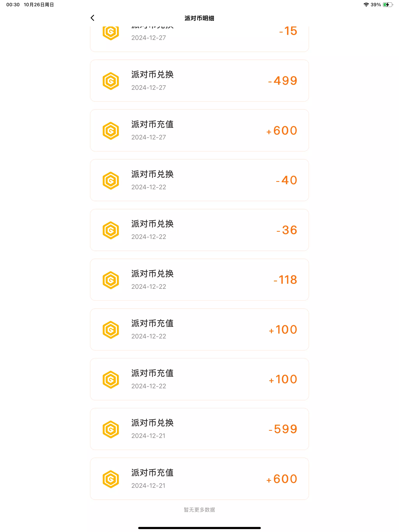The height and width of the screenshot is (532, 399).
Task: Tap the coin icon beside the -118 entry
Action: pos(111,280)
